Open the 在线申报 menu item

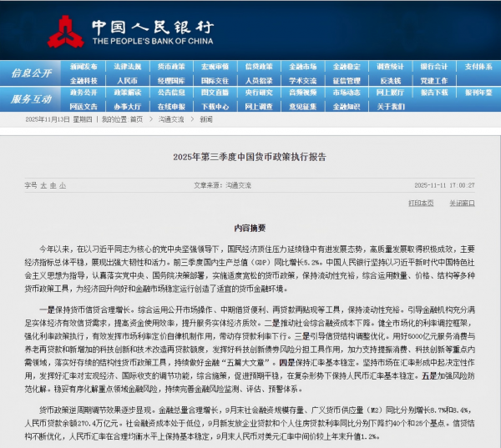[x=171, y=107]
